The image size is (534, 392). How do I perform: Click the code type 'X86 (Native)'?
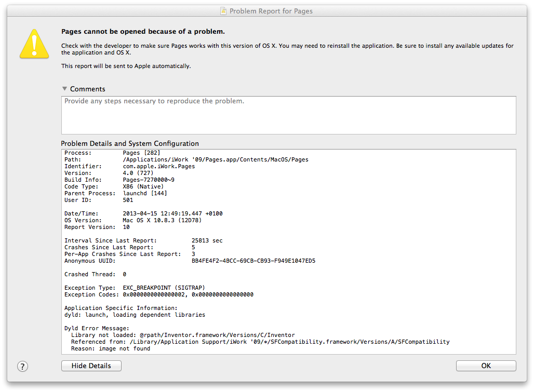pos(143,186)
